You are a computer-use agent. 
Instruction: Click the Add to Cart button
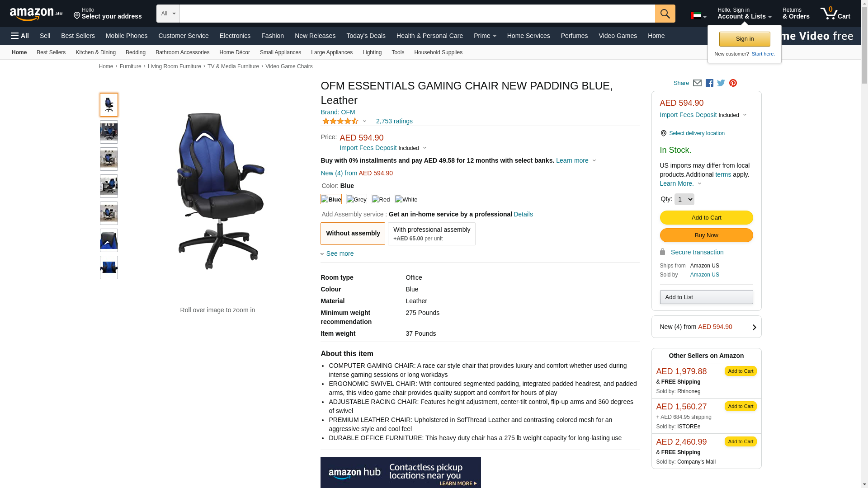(706, 218)
